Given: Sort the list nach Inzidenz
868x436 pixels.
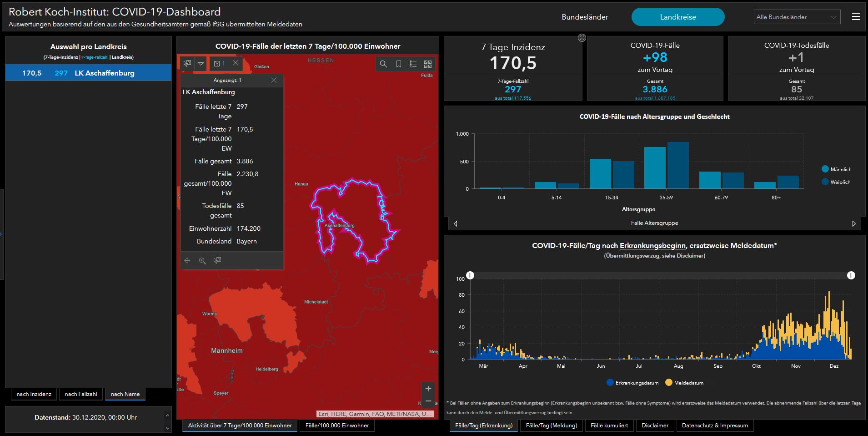Looking at the screenshot, I should (x=34, y=394).
